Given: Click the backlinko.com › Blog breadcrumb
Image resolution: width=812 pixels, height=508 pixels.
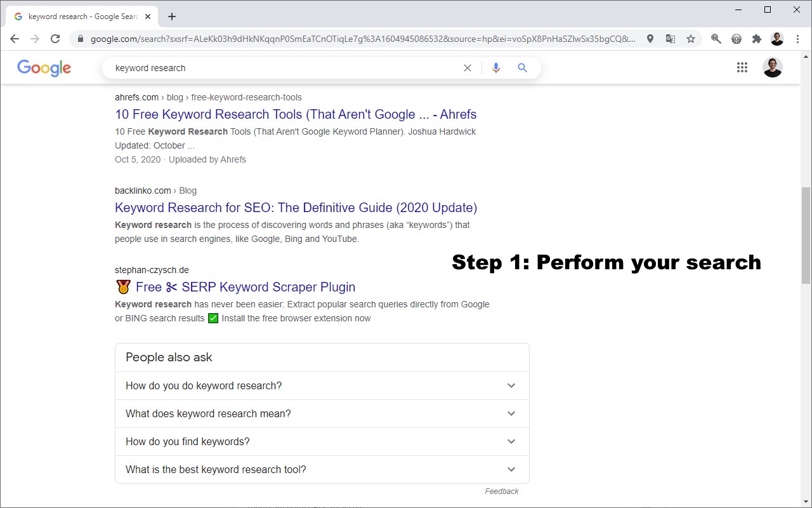Looking at the screenshot, I should coord(155,190).
